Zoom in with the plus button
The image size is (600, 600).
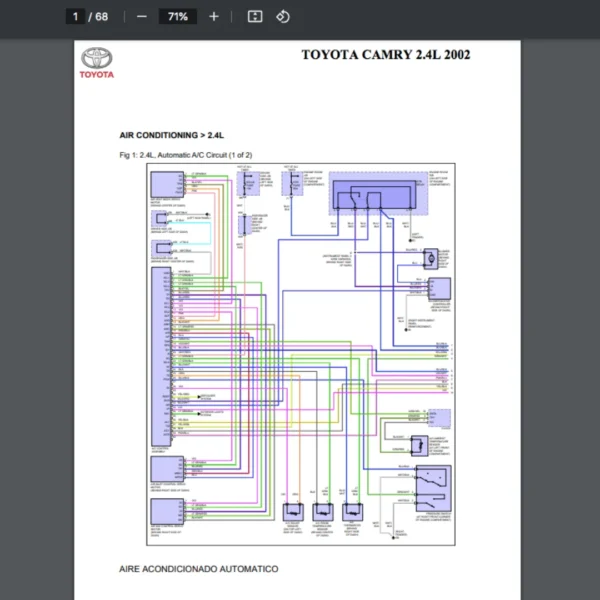214,17
